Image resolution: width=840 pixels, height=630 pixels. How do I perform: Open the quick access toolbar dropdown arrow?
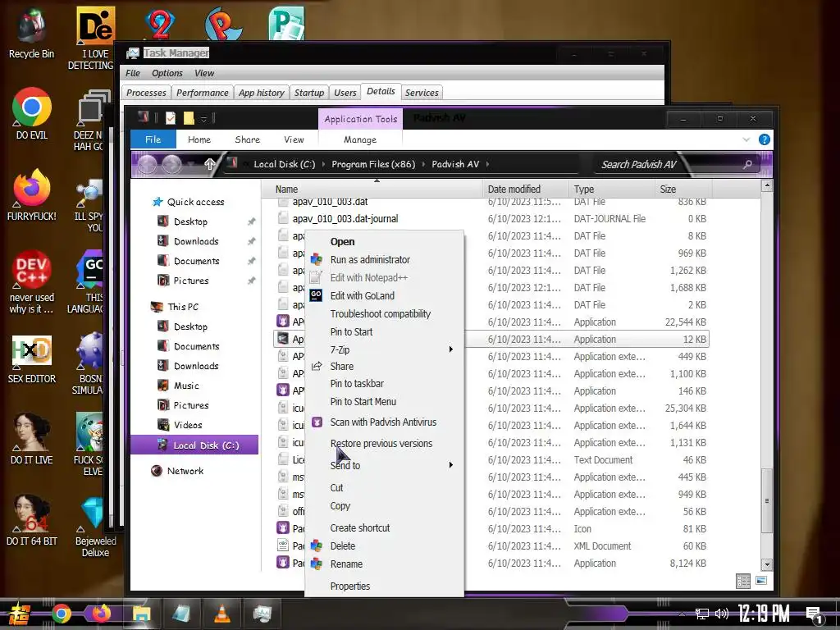[203, 118]
